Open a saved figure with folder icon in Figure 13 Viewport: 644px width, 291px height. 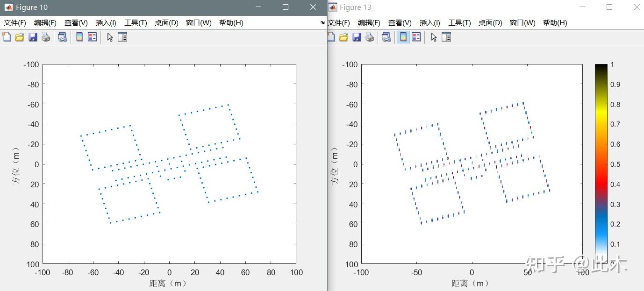click(343, 37)
